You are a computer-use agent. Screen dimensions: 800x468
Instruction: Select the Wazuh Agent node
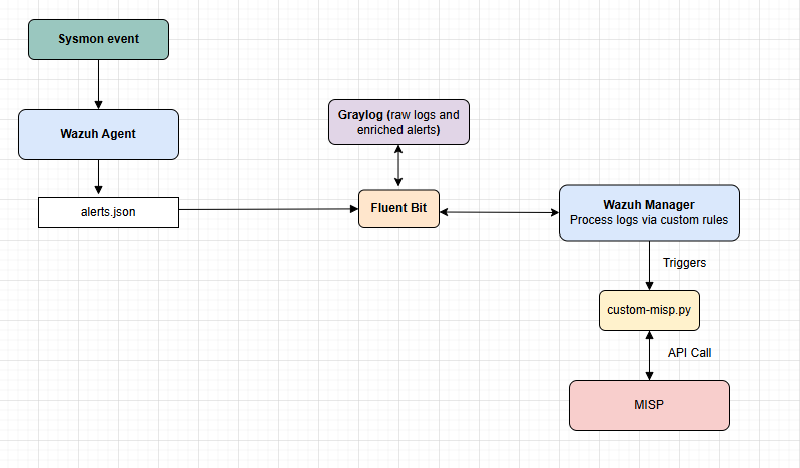coord(98,134)
